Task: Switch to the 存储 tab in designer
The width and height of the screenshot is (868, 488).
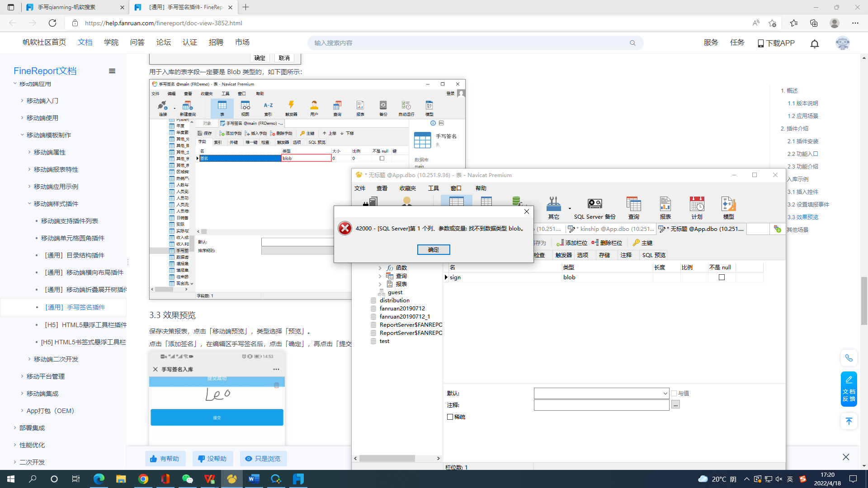Action: [x=604, y=255]
